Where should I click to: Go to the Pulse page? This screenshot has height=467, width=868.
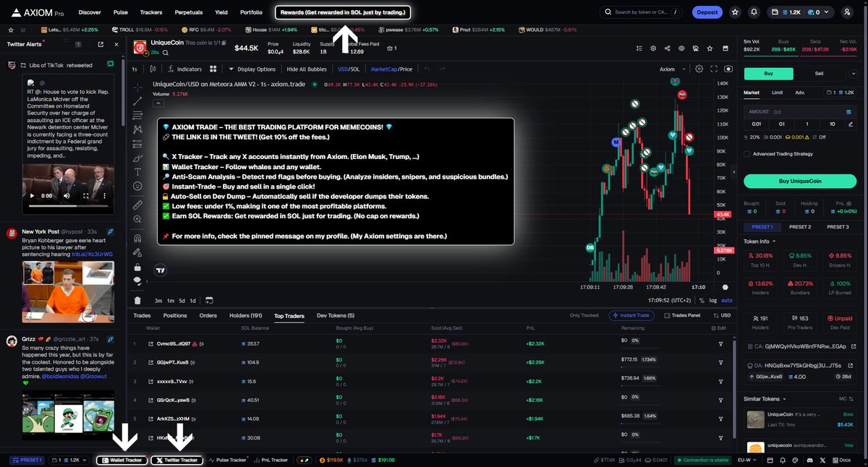pyautogui.click(x=121, y=12)
